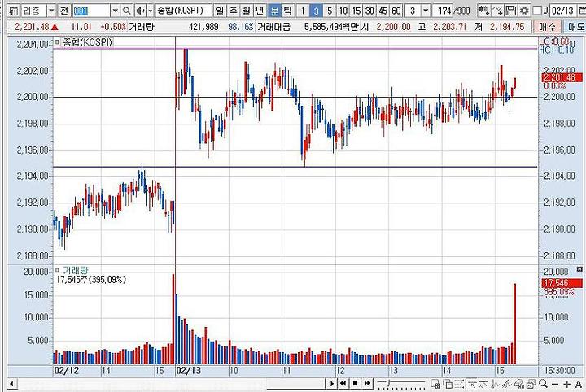Select the 분 (minute) period button
The image size is (586, 392).
274,11
